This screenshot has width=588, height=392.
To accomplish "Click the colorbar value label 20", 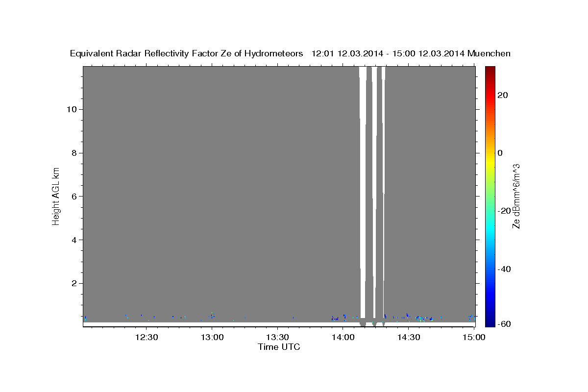I will 503,95.
